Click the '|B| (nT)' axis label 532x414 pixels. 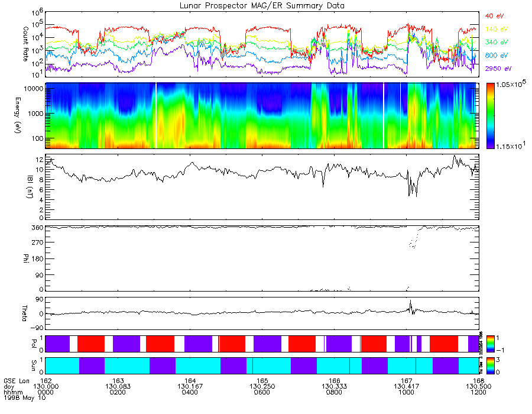(x=30, y=187)
